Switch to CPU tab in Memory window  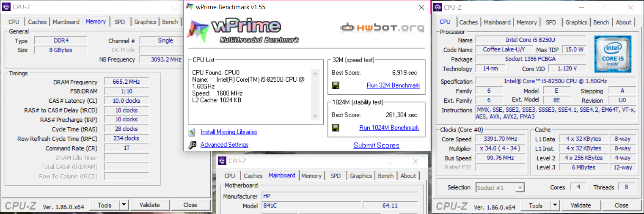(14, 22)
